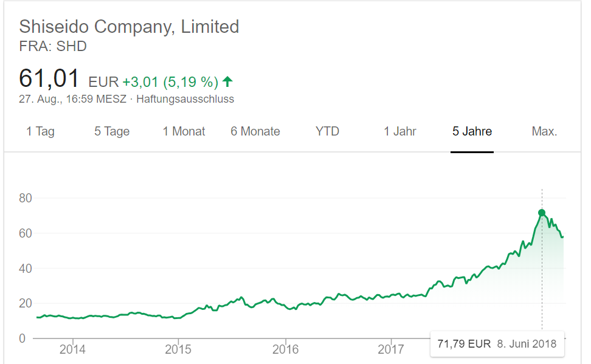
Task: Open the Max. time range tab
Action: [544, 131]
